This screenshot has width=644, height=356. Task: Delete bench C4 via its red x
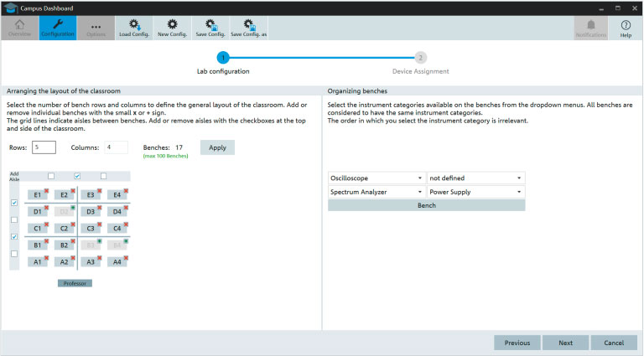(127, 224)
